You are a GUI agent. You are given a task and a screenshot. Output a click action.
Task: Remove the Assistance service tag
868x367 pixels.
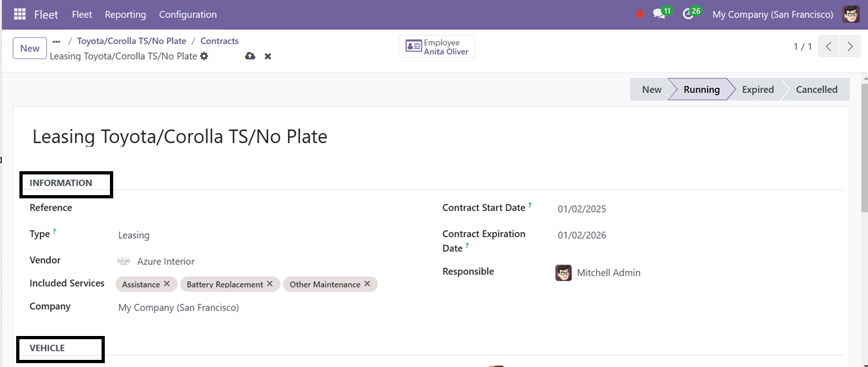(167, 284)
